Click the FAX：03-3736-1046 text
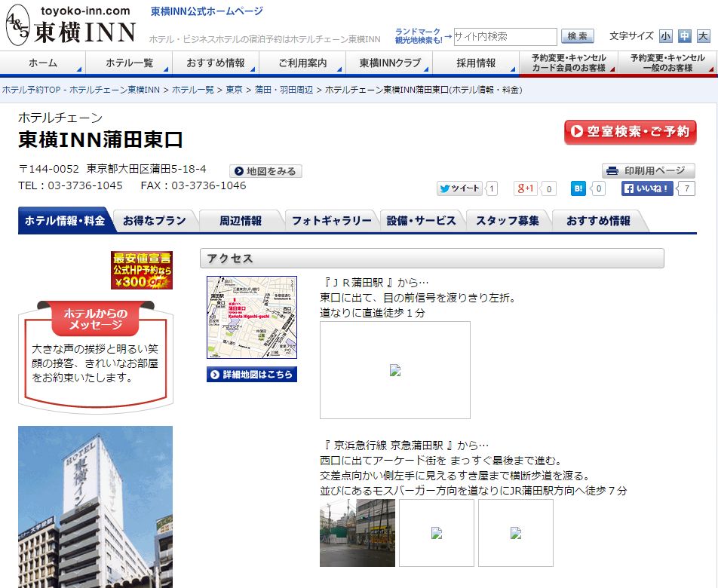Image resolution: width=718 pixels, height=588 pixels. click(193, 185)
